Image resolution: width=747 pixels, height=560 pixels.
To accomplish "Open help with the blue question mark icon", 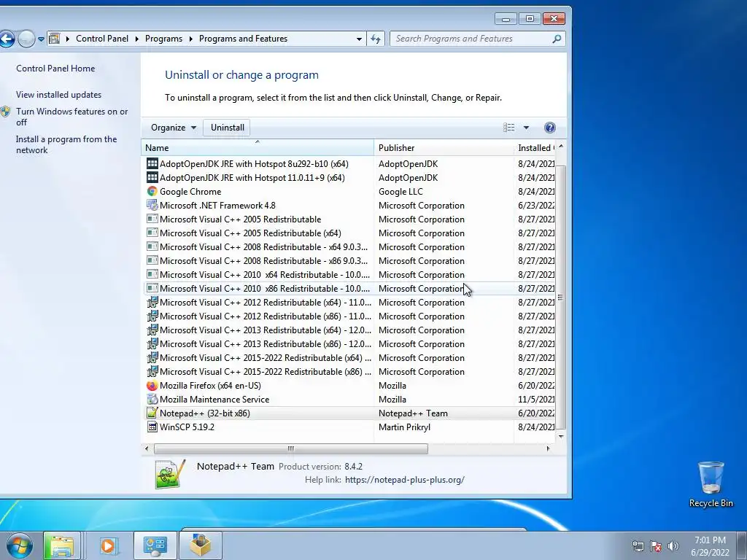I will tap(550, 128).
